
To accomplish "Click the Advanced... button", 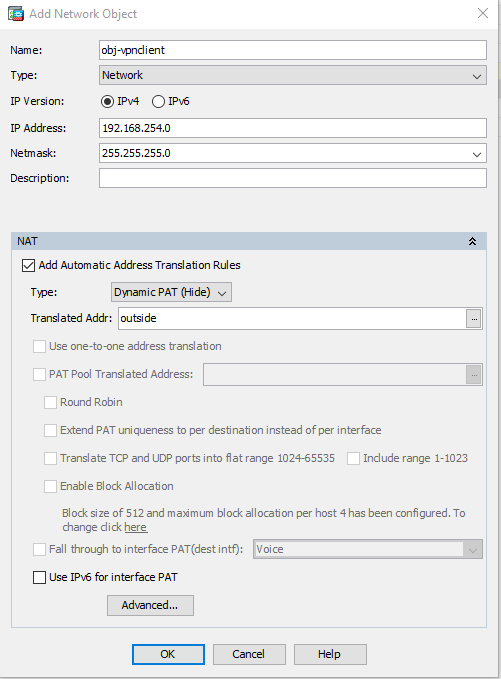I will point(150,605).
